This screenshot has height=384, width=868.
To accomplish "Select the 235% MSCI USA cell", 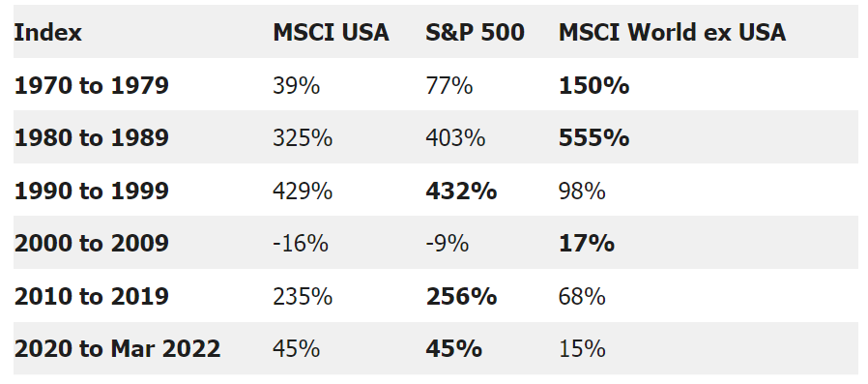I will point(303,296).
